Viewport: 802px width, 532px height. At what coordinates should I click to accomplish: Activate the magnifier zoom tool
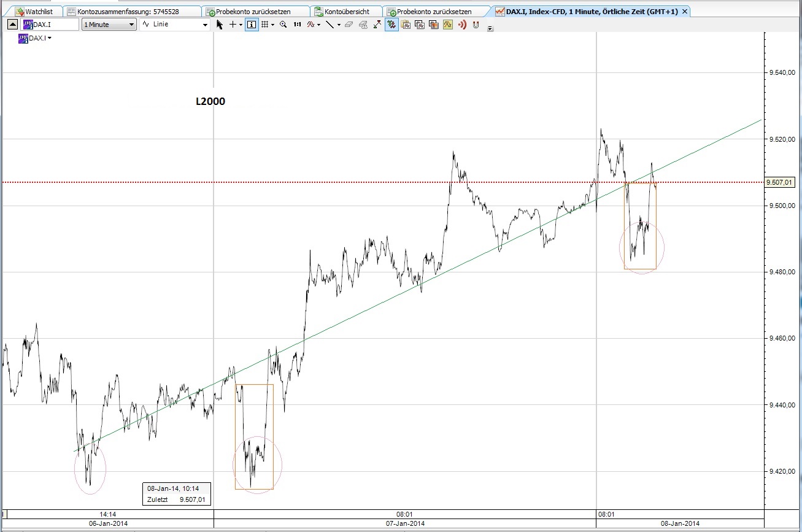[x=283, y=25]
